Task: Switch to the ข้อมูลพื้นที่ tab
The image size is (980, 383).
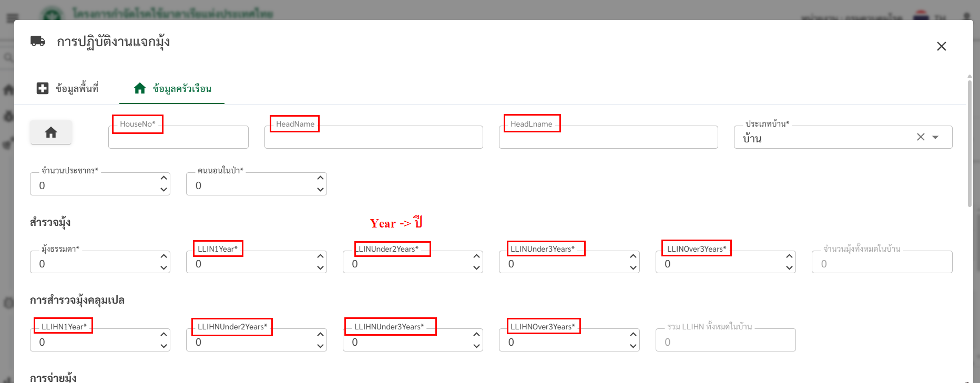Action: point(67,88)
